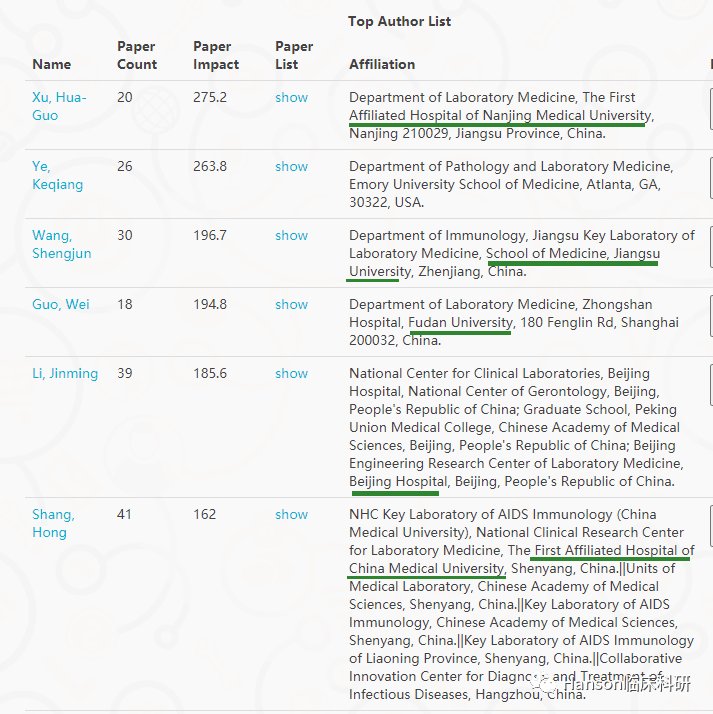Open author link Guo, Wei
The width and height of the screenshot is (713, 714).
point(61,304)
